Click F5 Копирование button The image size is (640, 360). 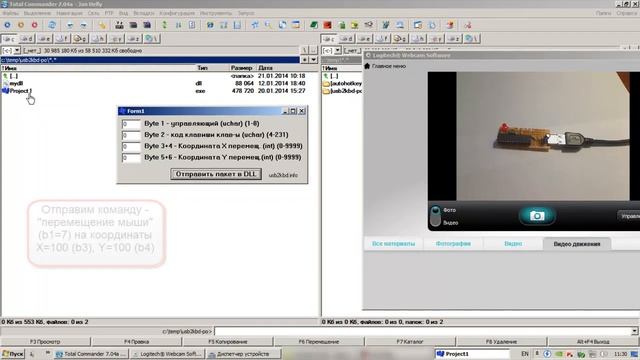[227, 342]
